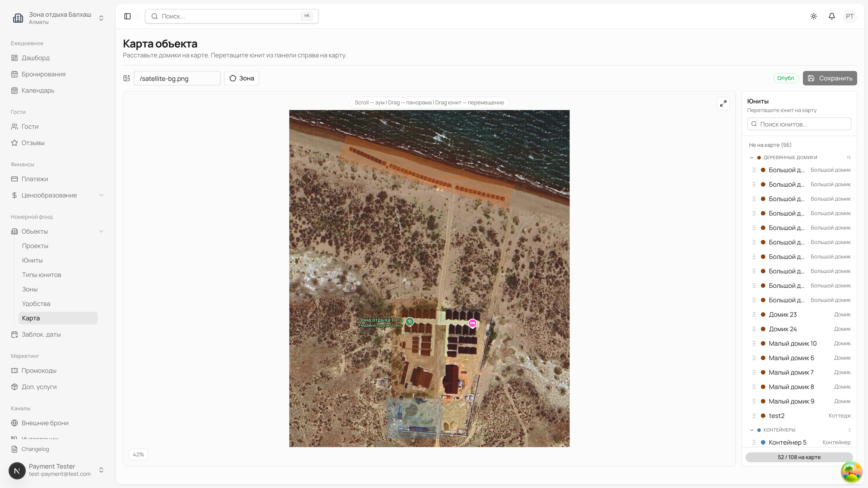Open the palm tree widget icon
Viewport: 868px width, 488px height.
(851, 472)
